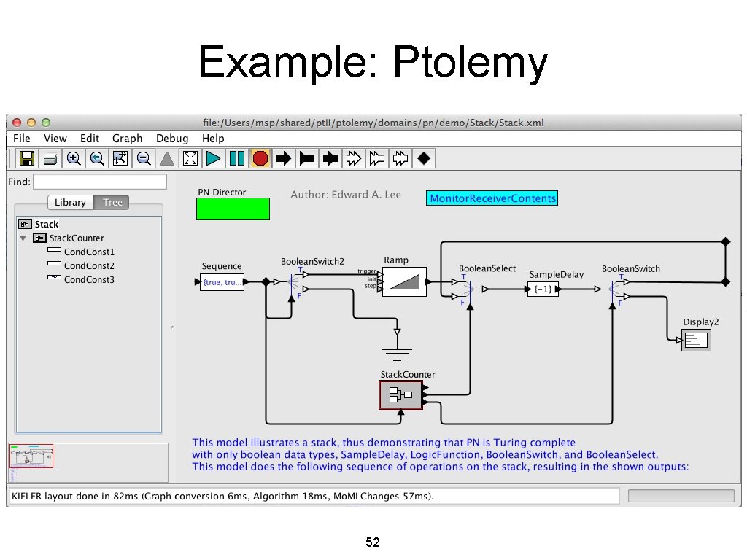Select the green PN Director block
The width and height of the screenshot is (747, 560).
point(233,209)
